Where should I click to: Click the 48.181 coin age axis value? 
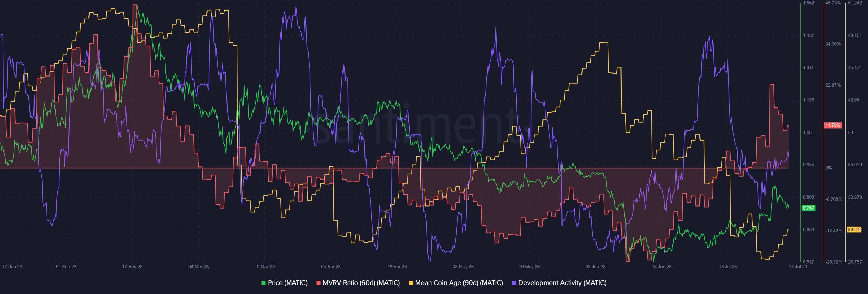pos(855,35)
